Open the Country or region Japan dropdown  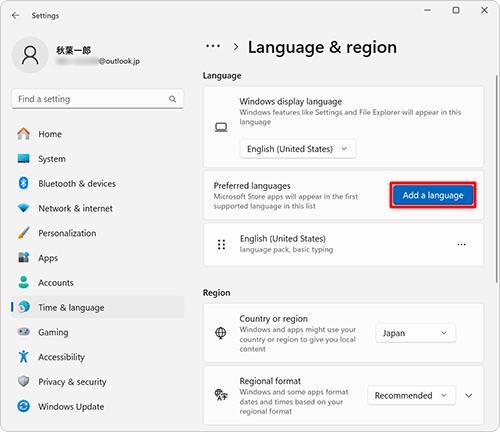(415, 333)
